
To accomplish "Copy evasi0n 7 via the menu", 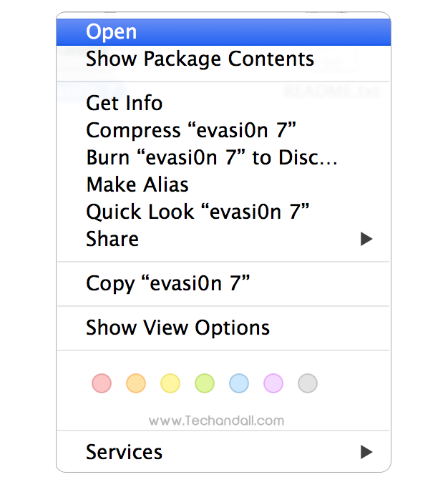I will (167, 283).
